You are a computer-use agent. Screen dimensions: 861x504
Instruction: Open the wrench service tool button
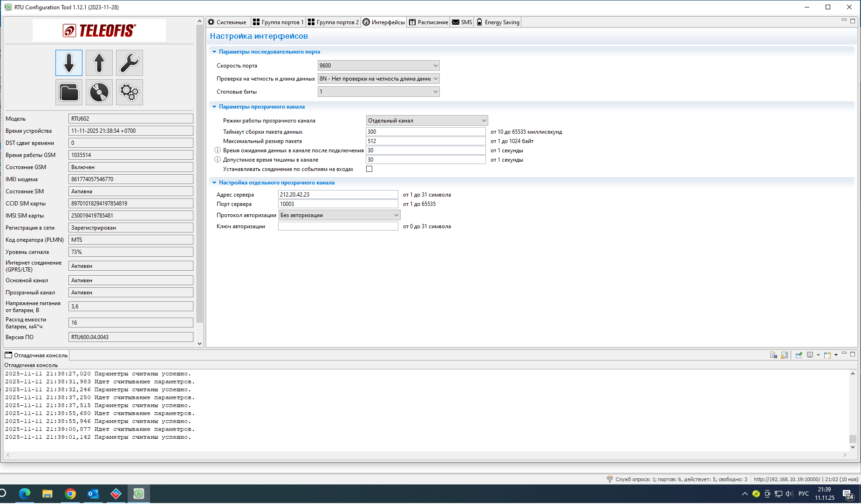[x=129, y=63]
